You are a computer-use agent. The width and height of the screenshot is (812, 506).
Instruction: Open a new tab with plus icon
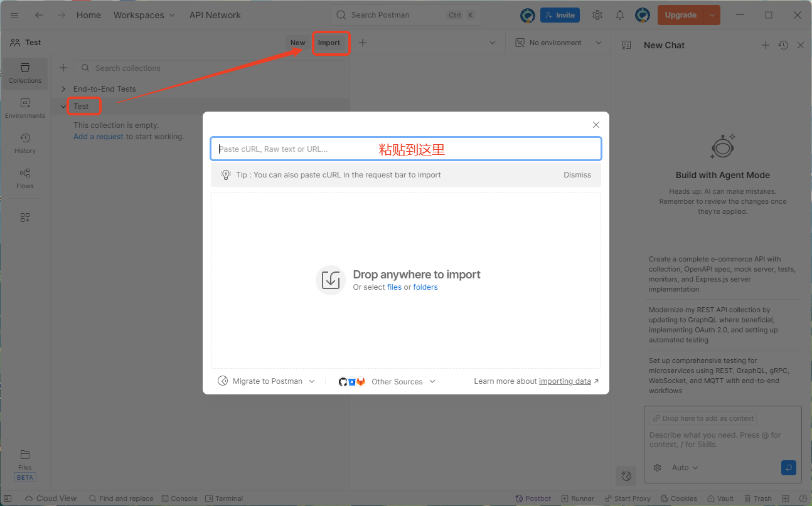tap(362, 43)
